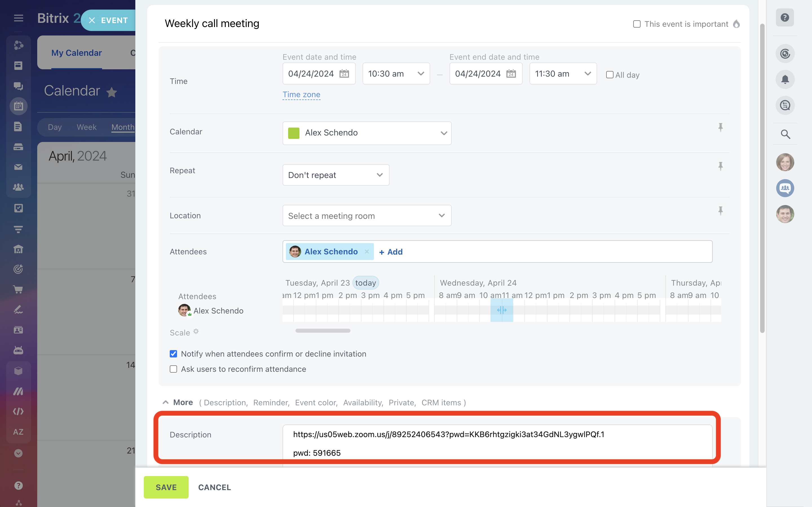812x507 pixels.
Task: Check Ask users to reconfirm attendance
Action: point(173,369)
